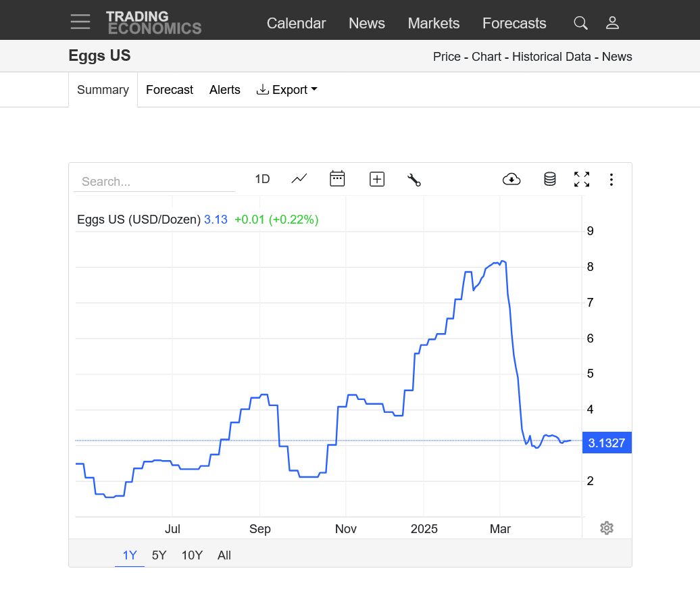Viewport: 700px width, 602px height.
Task: Open Markets in top navigation
Action: click(x=434, y=23)
